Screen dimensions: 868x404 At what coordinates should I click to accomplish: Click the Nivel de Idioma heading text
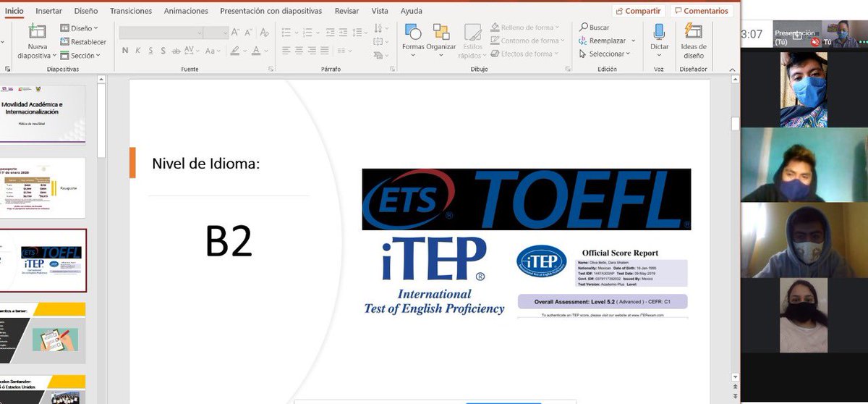[205, 164]
